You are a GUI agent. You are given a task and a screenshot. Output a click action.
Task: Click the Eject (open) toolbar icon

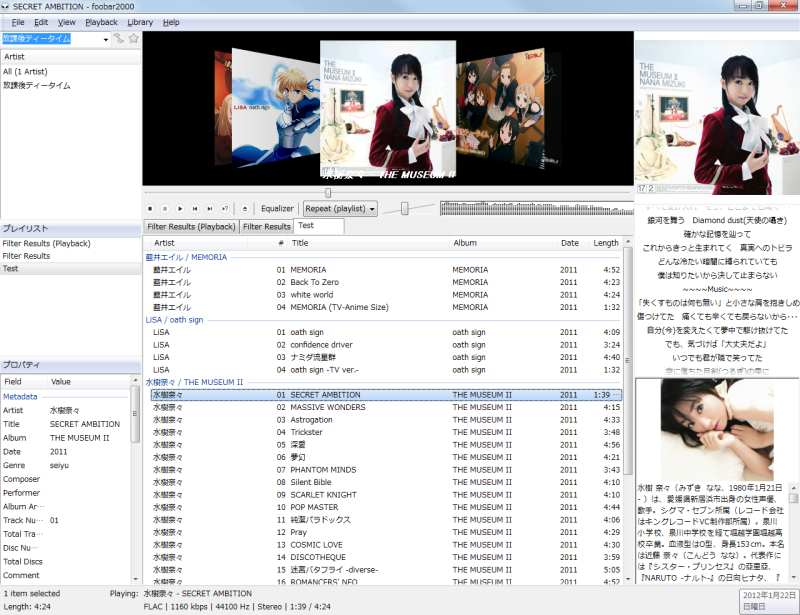245,209
